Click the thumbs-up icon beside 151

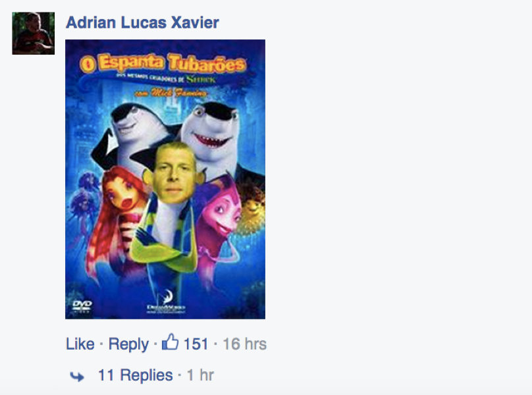170,342
